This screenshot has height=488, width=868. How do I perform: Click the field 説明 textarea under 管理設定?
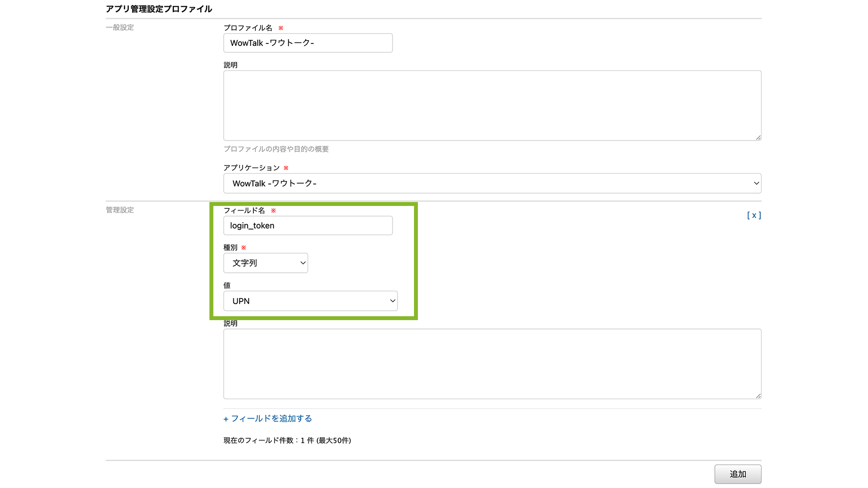(492, 364)
